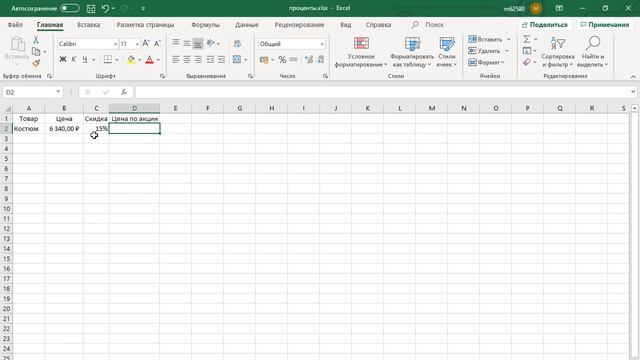Switch to the Формулы tab
The width and height of the screenshot is (640, 360).
click(x=205, y=25)
